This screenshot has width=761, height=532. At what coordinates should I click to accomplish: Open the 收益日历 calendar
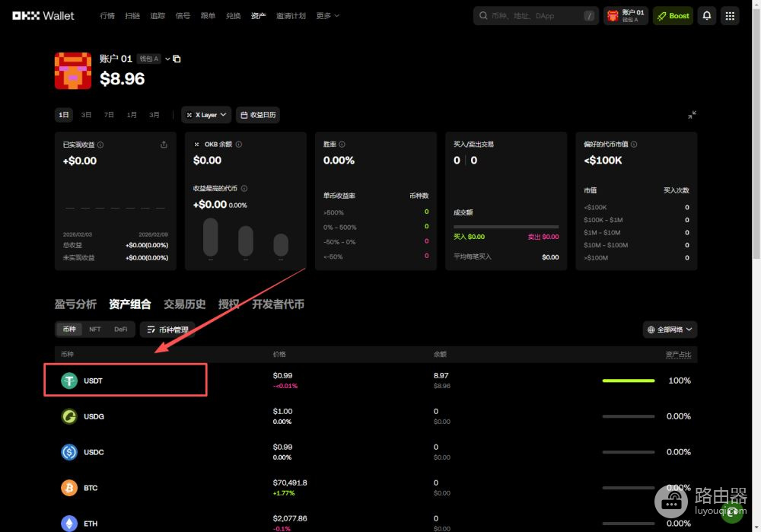click(258, 115)
